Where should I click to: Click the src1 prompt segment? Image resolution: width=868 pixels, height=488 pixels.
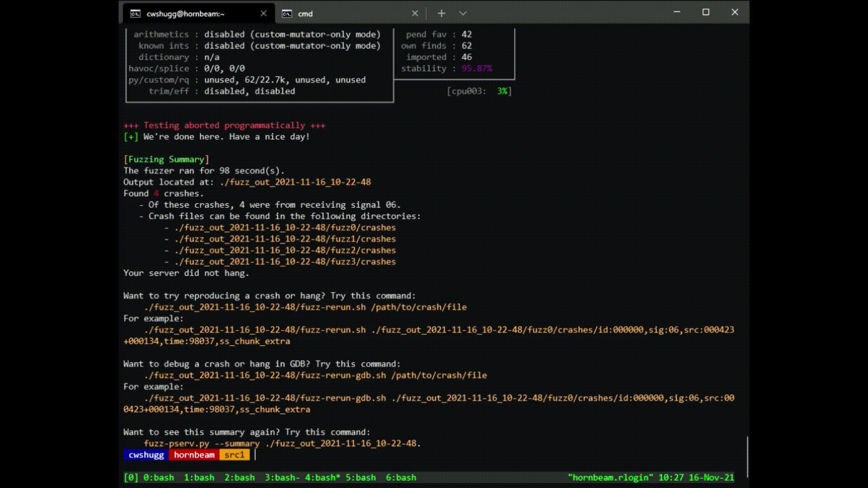(234, 455)
